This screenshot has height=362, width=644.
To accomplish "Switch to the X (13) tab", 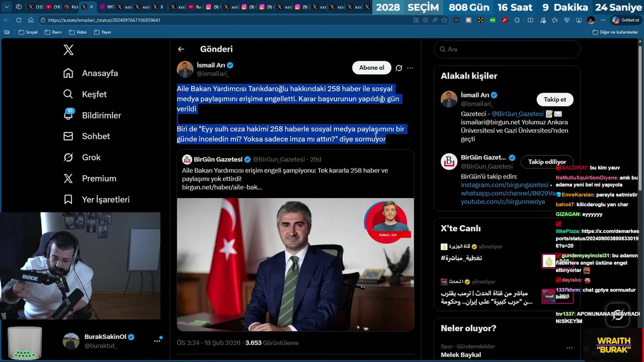I will point(35,7).
